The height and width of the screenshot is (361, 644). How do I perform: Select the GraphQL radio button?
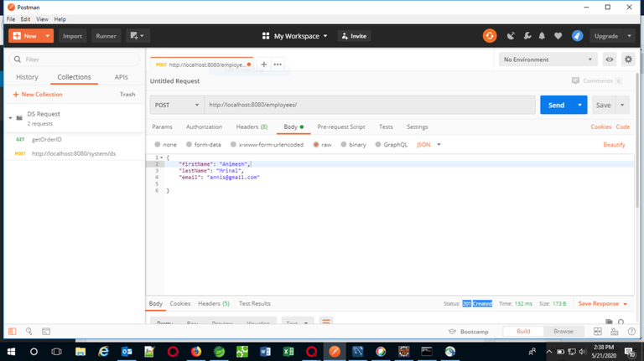click(378, 144)
